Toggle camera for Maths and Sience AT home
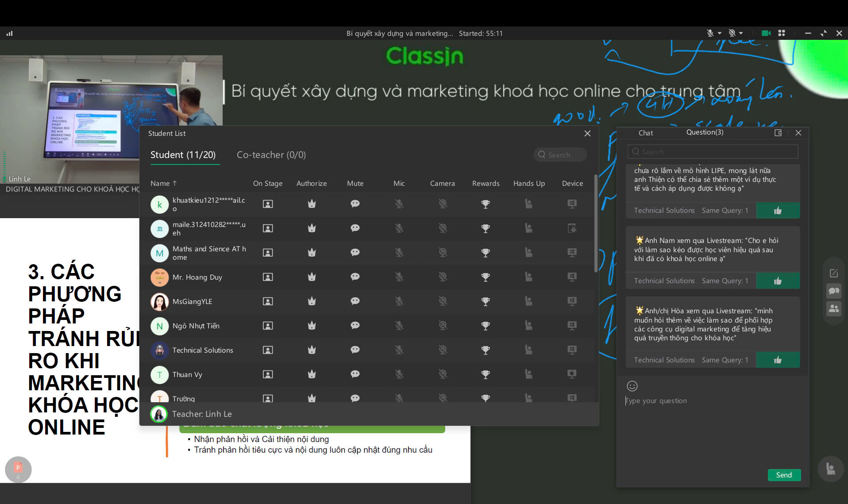Screen dimensions: 848x504 (443, 253)
